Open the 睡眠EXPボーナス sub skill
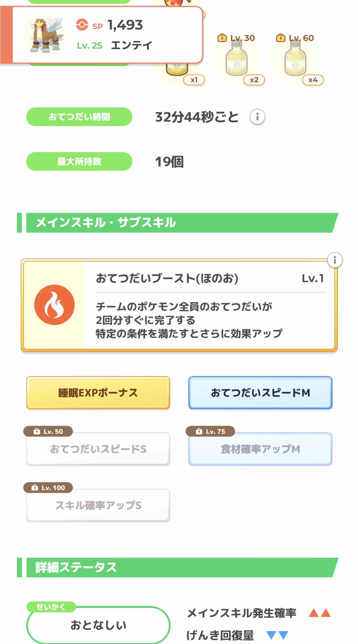 pos(98,393)
